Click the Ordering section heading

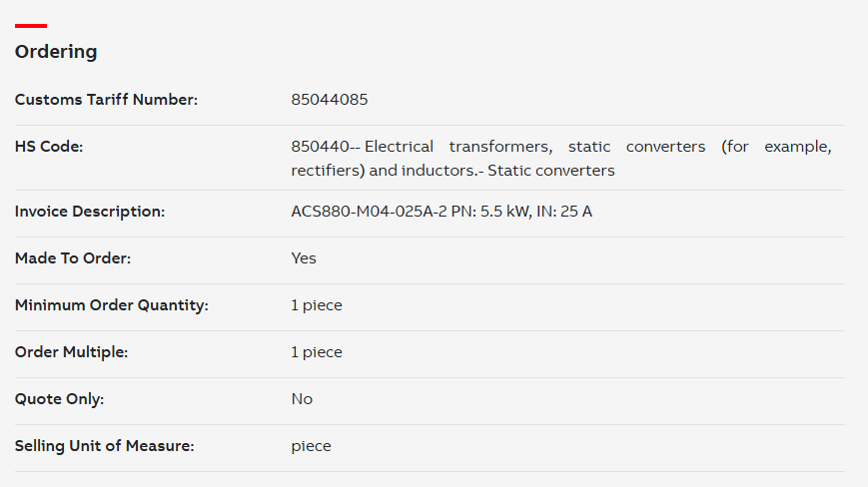pos(56,52)
